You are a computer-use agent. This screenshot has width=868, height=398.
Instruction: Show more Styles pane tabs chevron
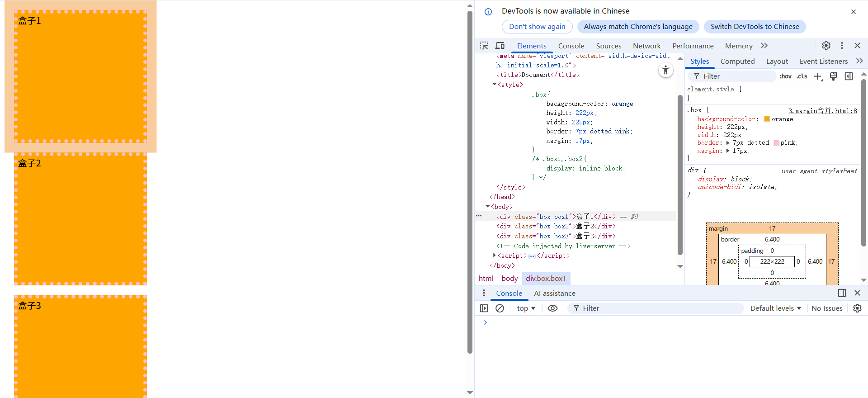point(859,61)
